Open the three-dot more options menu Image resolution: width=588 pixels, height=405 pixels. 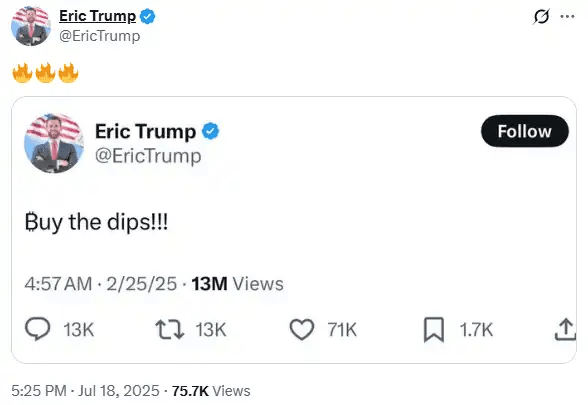click(567, 16)
